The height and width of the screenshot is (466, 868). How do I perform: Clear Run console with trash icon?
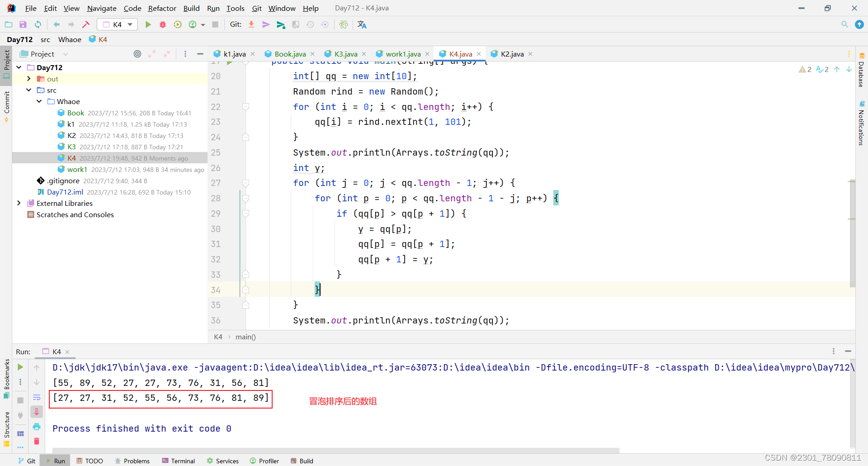[37, 441]
